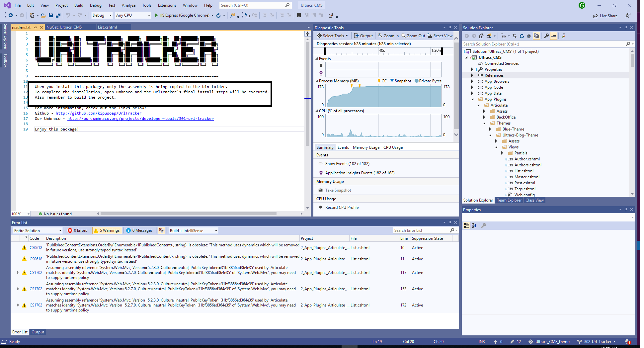This screenshot has width=644, height=348.
Task: Refresh Solution Explorer with circular arrow
Action: [522, 36]
